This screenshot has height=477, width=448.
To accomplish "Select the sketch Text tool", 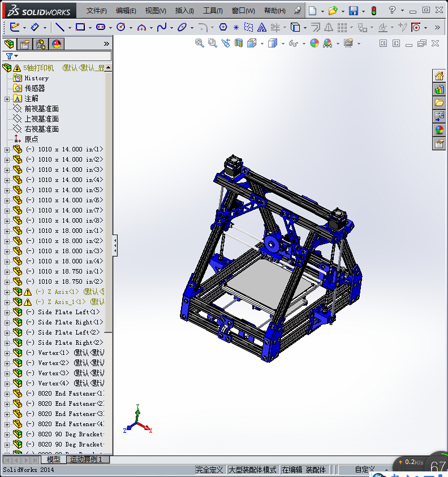I will click(261, 27).
